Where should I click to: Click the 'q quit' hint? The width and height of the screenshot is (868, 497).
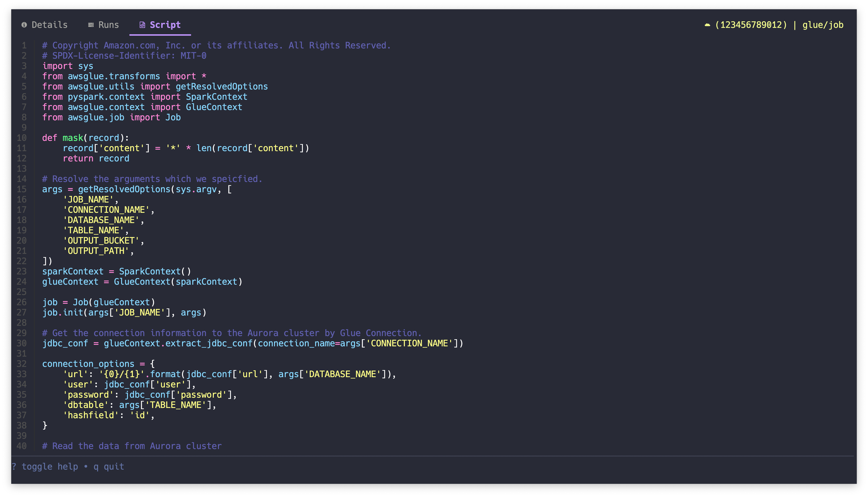(x=109, y=467)
